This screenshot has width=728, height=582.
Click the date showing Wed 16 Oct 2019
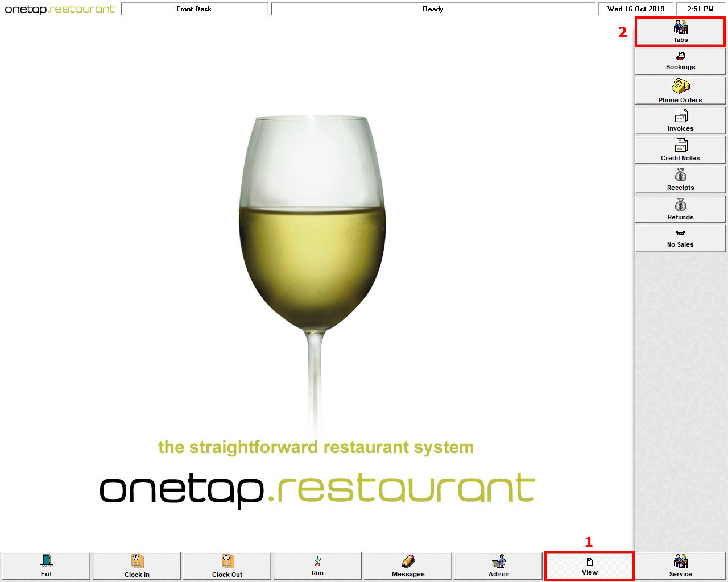(x=635, y=9)
